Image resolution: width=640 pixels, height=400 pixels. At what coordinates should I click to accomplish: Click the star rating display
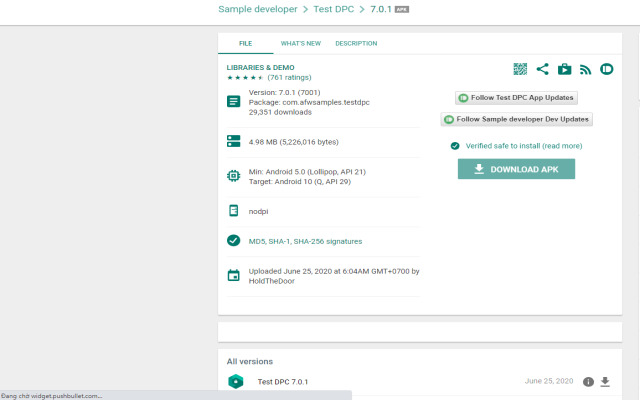245,78
